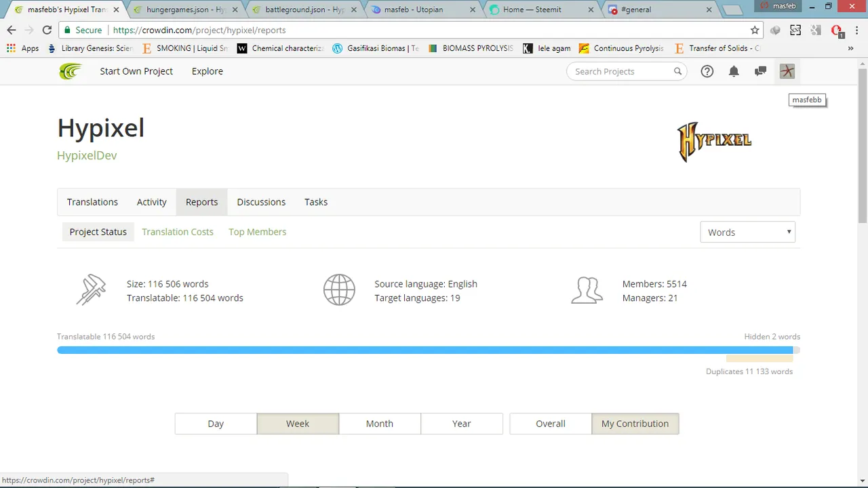The width and height of the screenshot is (868, 488).
Task: Click the grey cube extension icon
Action: click(776, 30)
